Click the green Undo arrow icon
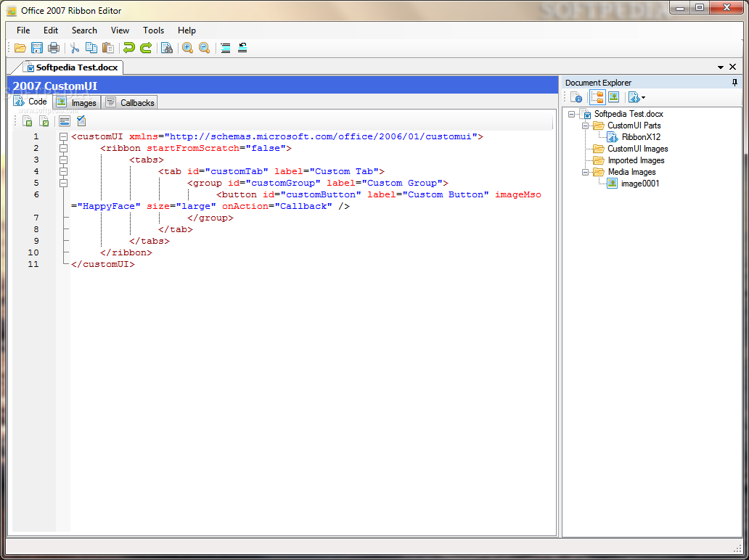The image size is (749, 560). tap(129, 48)
